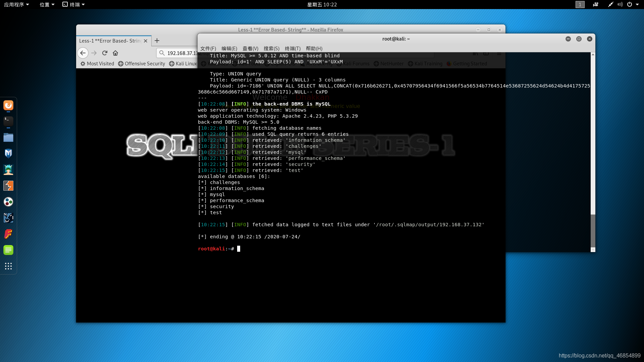
Task: Open the 应用程序 applications menu
Action: pyautogui.click(x=16, y=4)
